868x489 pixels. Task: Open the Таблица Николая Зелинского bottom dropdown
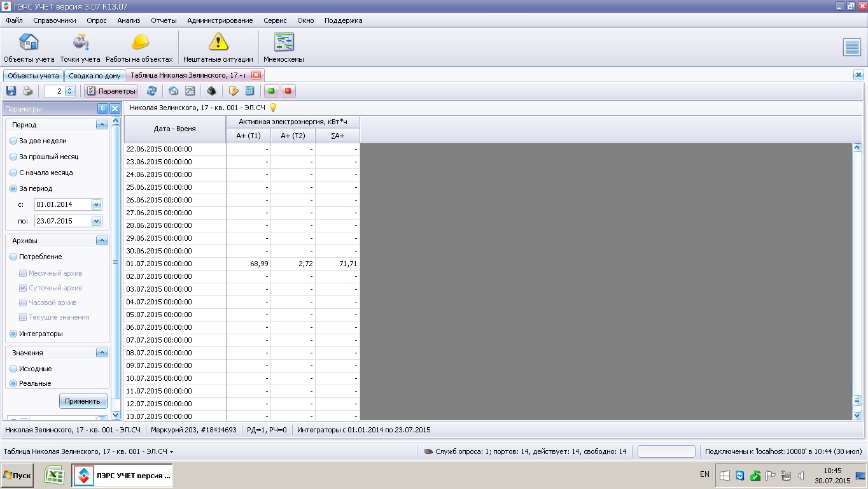88,451
